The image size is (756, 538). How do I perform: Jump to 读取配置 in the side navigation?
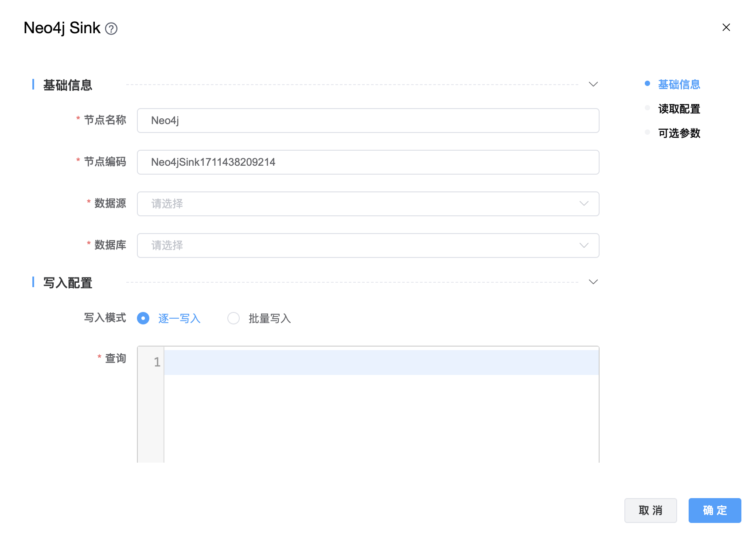[679, 109]
